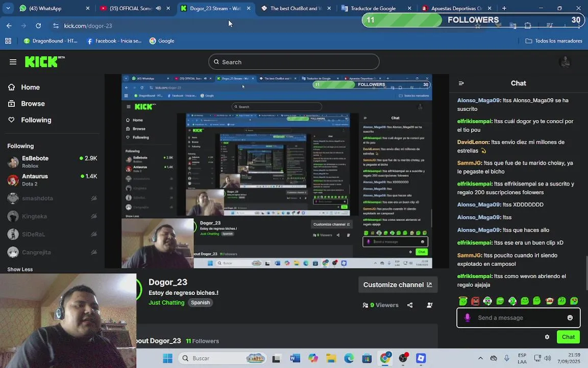
Task: Open DragonBound bookmark
Action: [x=51, y=41]
